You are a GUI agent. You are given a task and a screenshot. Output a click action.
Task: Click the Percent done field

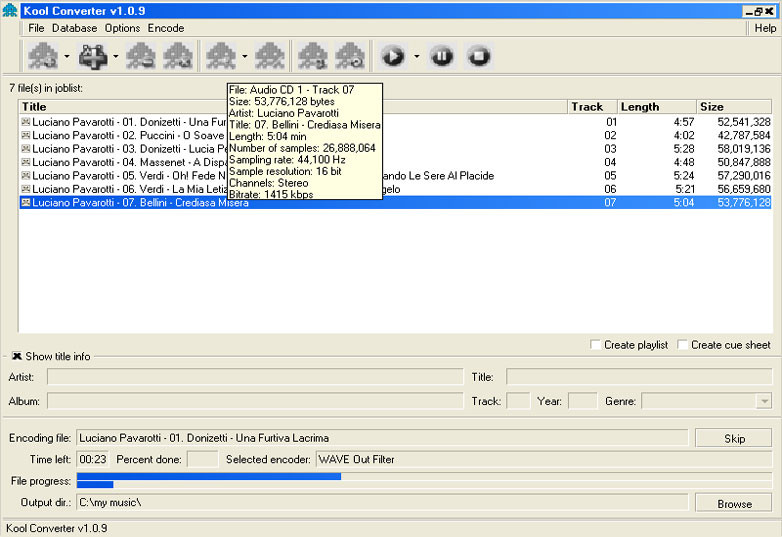[202, 459]
